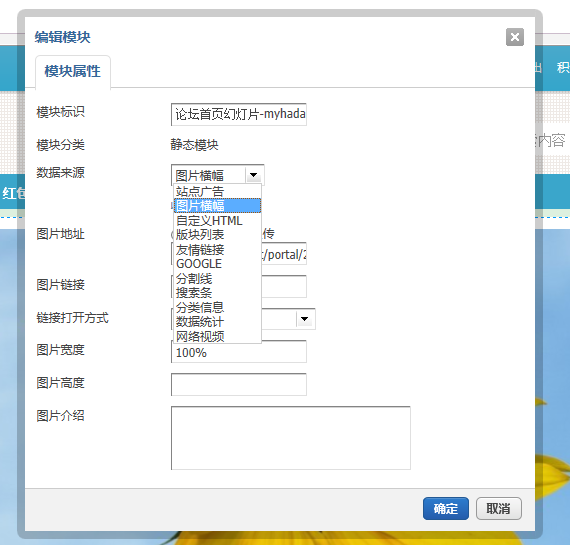Select 版块列表 data source
The width and height of the screenshot is (570, 545).
tap(217, 235)
